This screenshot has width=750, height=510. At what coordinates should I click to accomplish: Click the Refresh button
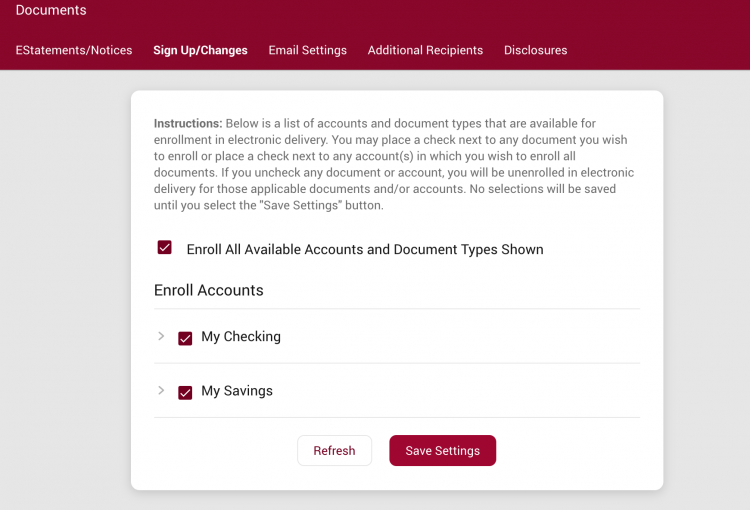(x=334, y=450)
